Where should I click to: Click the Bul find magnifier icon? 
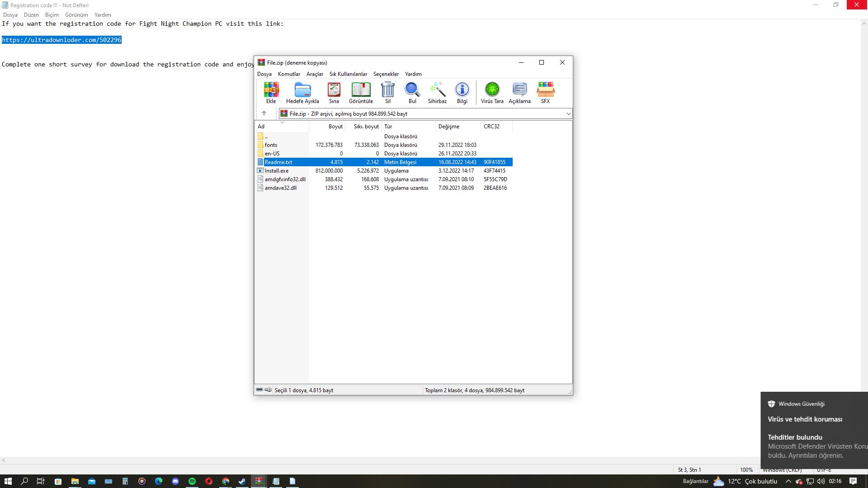pyautogui.click(x=412, y=92)
